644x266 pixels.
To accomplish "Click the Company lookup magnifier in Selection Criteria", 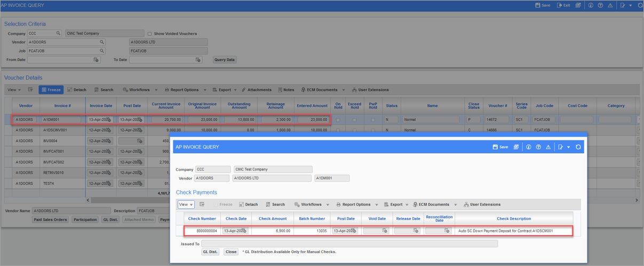I will pyautogui.click(x=58, y=33).
